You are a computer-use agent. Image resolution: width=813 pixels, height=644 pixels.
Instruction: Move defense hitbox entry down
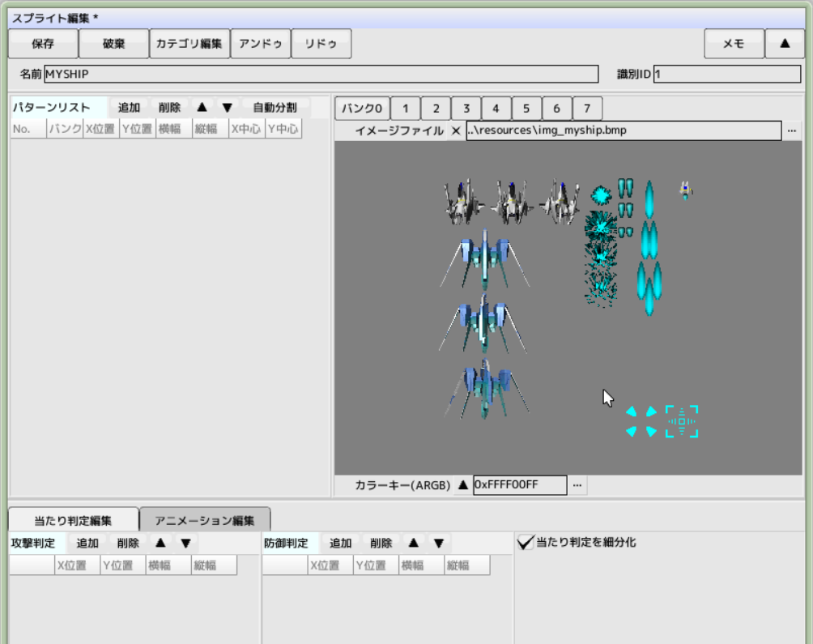coord(439,544)
